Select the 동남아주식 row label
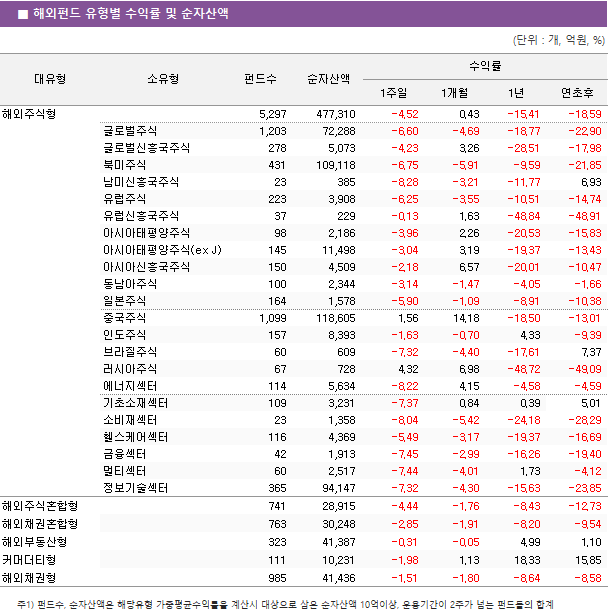 coord(130,284)
